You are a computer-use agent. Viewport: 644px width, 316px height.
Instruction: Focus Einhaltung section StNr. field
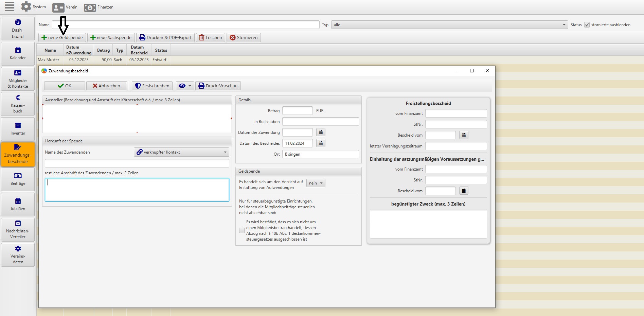click(x=456, y=180)
